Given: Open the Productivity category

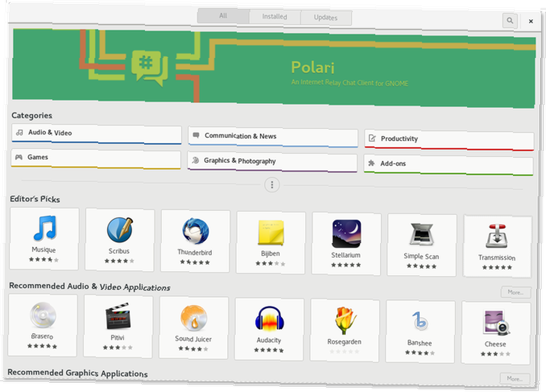Looking at the screenshot, I should [449, 140].
